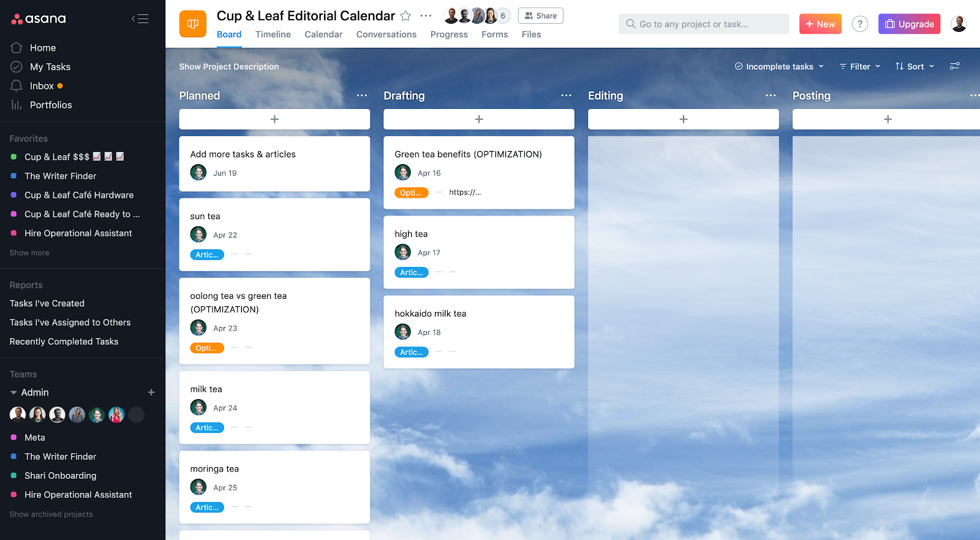Switch to the Progress tab
This screenshot has height=540, width=980.
click(449, 34)
